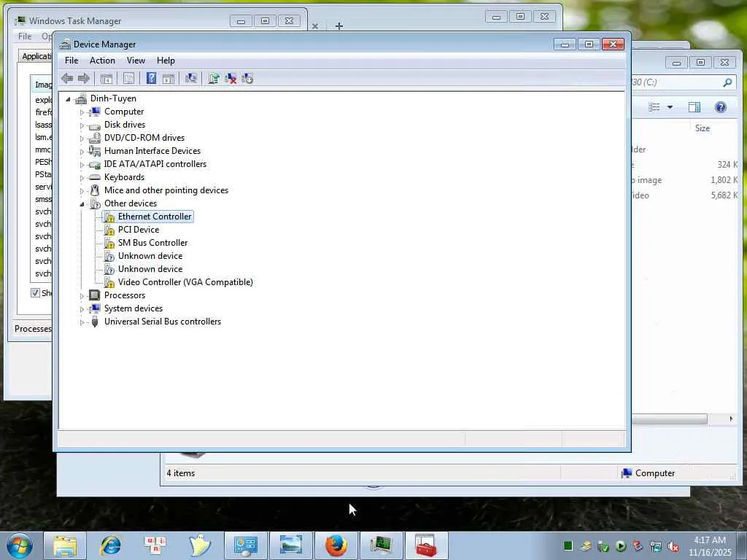Expand Universal Serial Bus controllers
This screenshot has width=747, height=560.
pos(82,322)
